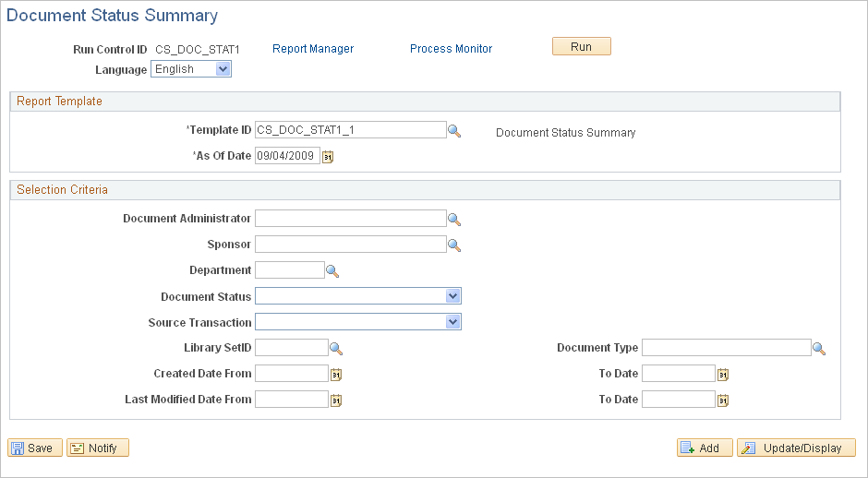Focus the Last Modified To Date field
The height and width of the screenshot is (478, 868).
(678, 399)
